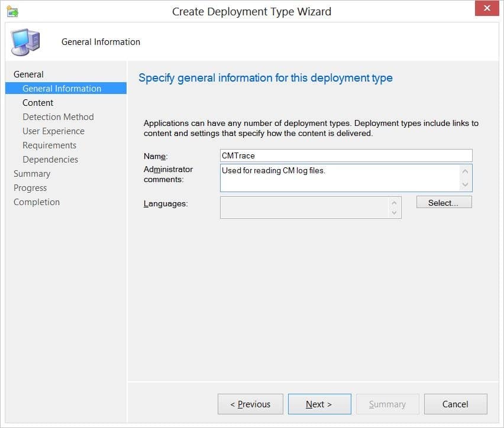
Task: Click the Previous button
Action: tap(250, 404)
